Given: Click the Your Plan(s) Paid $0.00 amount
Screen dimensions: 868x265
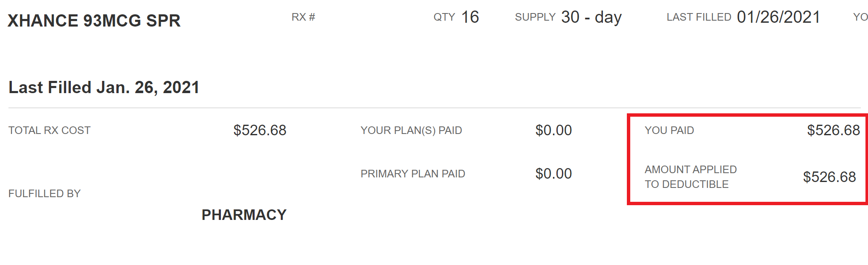Looking at the screenshot, I should [x=554, y=130].
